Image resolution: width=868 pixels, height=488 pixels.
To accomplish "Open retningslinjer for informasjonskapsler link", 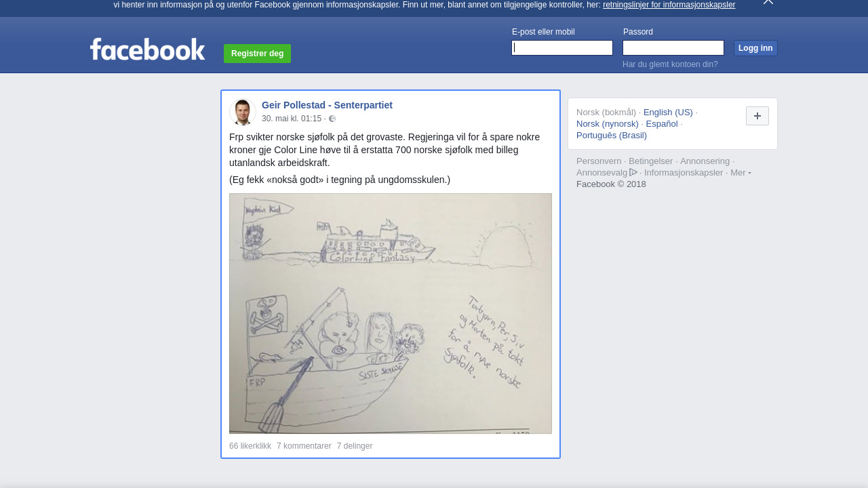I will tap(669, 5).
